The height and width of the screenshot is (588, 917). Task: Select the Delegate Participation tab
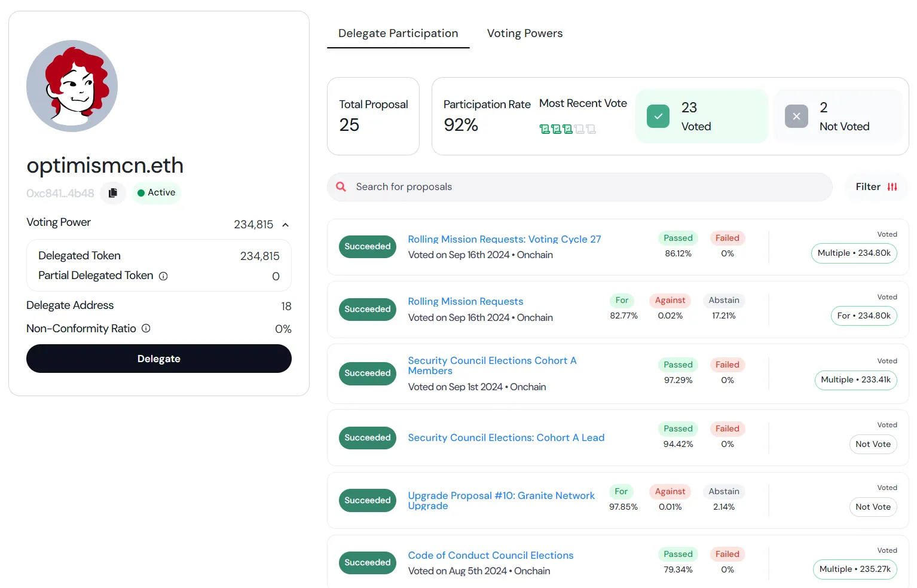coord(398,33)
